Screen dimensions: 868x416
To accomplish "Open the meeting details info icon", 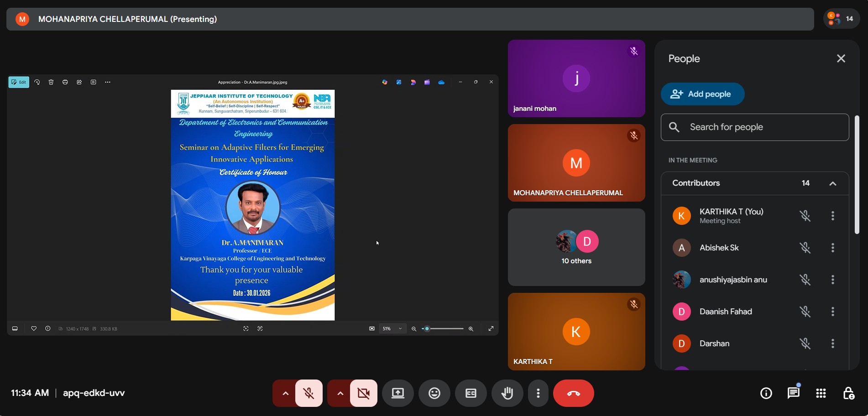I will coord(766,393).
